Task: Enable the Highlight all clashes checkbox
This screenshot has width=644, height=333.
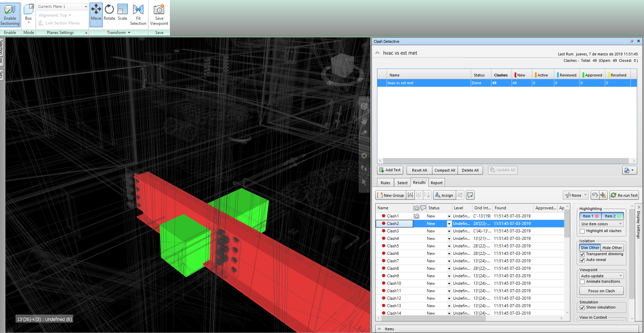Action: [582, 231]
